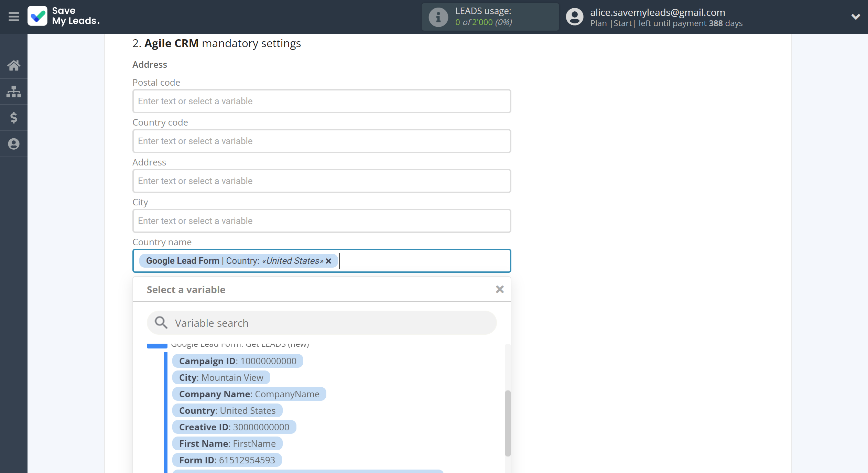Click the Save My Leads logo
This screenshot has height=473, width=868.
click(64, 16)
